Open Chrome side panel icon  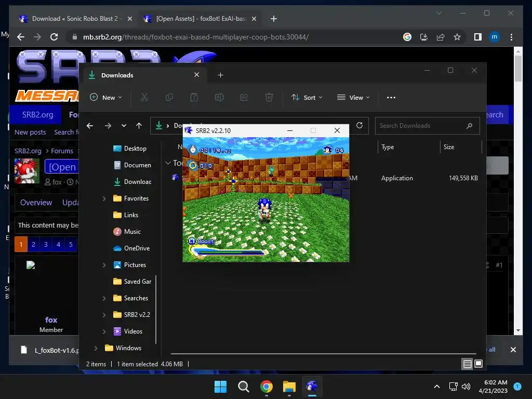click(478, 37)
